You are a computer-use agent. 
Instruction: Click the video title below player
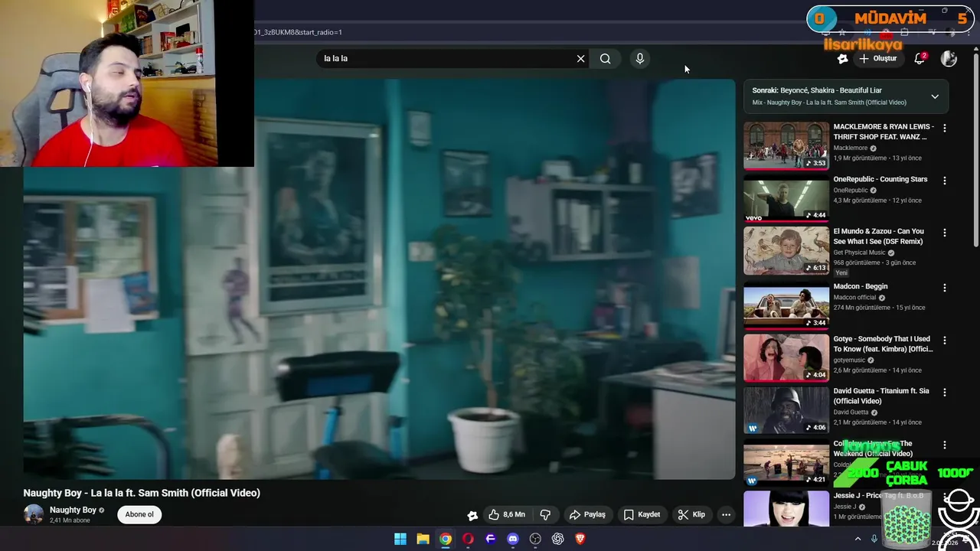point(142,493)
